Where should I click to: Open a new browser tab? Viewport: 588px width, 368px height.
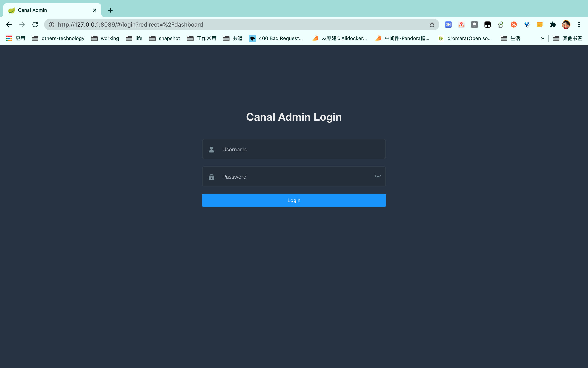(x=110, y=10)
